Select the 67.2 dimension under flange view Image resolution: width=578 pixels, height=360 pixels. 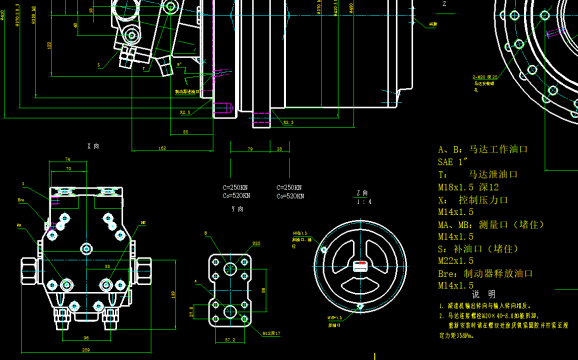(x=230, y=340)
